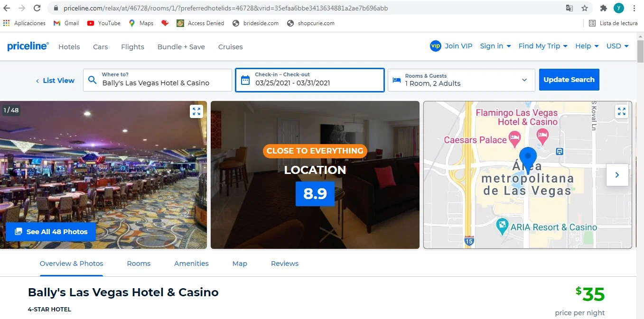644x319 pixels.
Task: Click the red heart bookmark icon
Action: click(165, 23)
